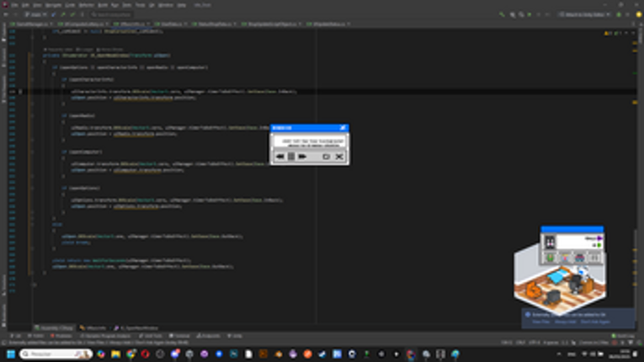Image resolution: width=644 pixels, height=362 pixels.
Task: Collapse the if (openCharacterInfo) code block
Action: (33, 79)
